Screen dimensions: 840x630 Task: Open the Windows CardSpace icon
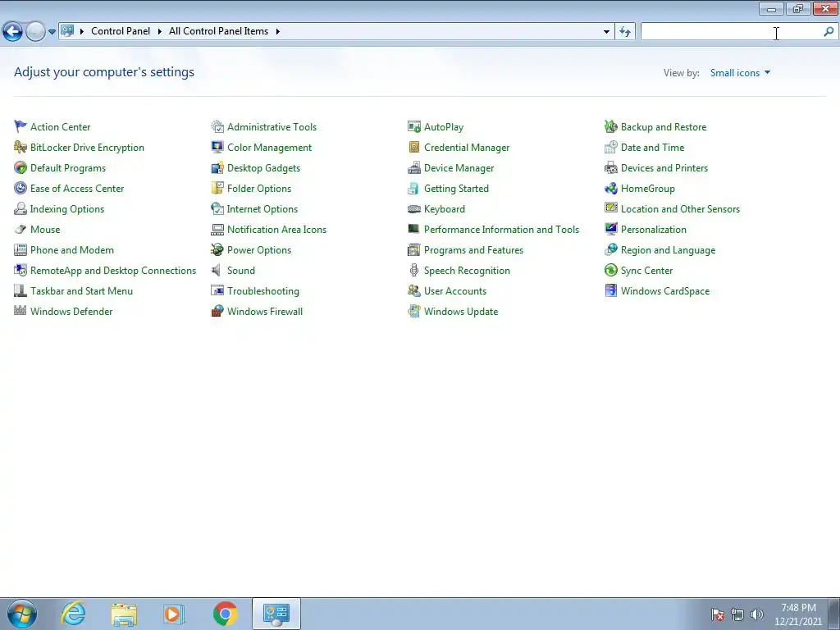(610, 291)
